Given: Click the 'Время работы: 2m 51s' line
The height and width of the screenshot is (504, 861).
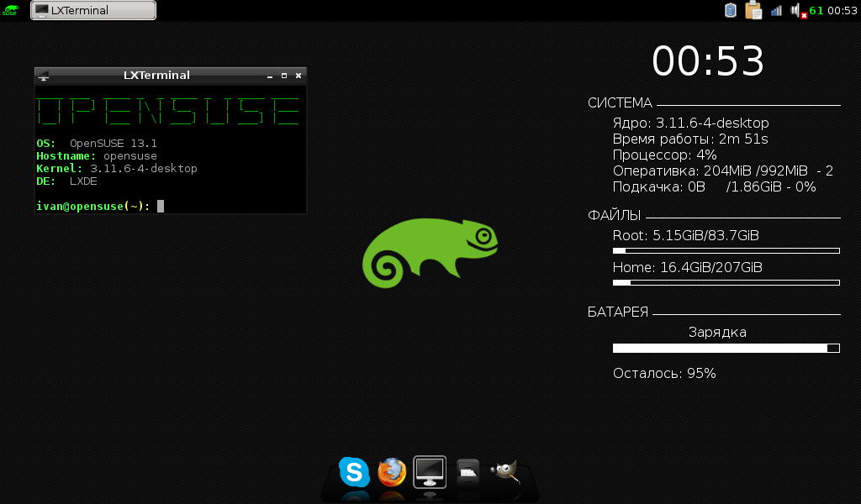Looking at the screenshot, I should 690,139.
